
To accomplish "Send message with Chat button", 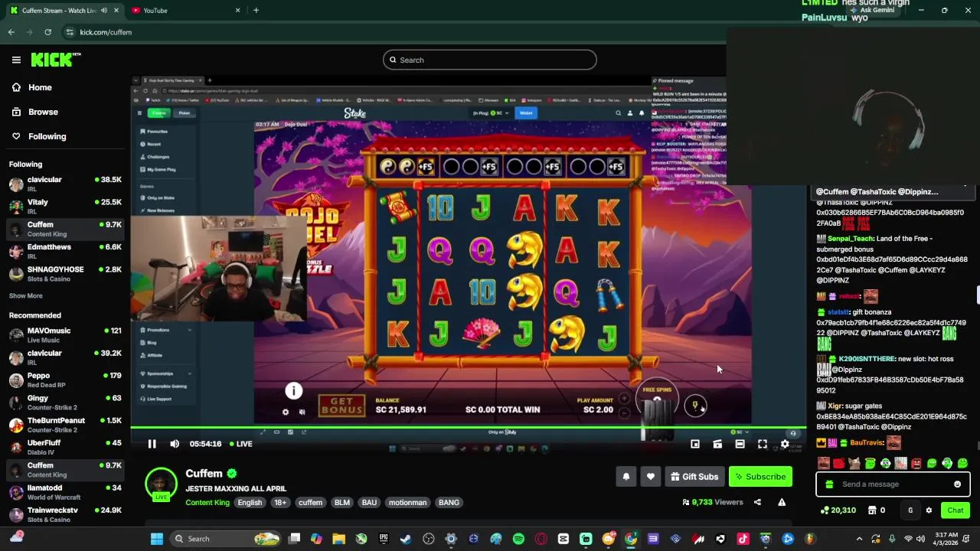I will (955, 510).
